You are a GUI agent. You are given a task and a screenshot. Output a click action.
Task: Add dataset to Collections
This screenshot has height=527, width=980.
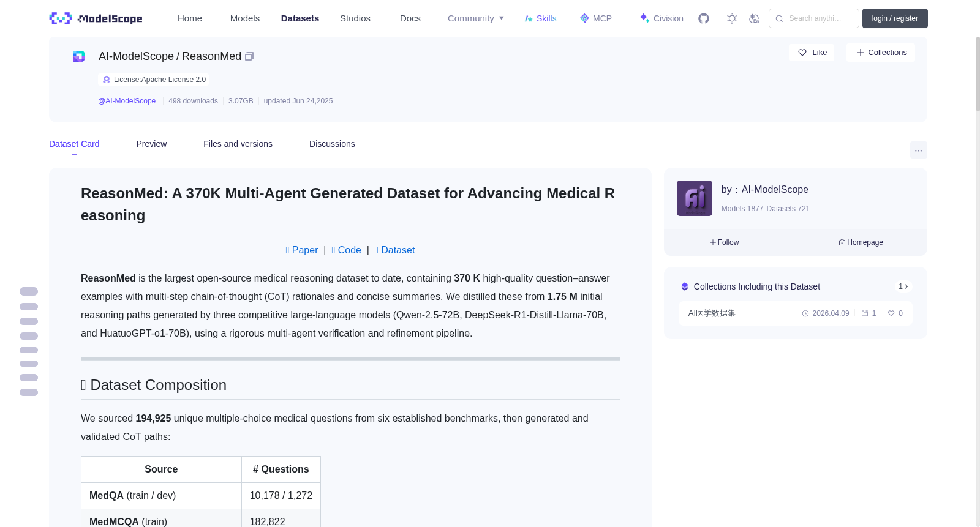[x=881, y=53]
